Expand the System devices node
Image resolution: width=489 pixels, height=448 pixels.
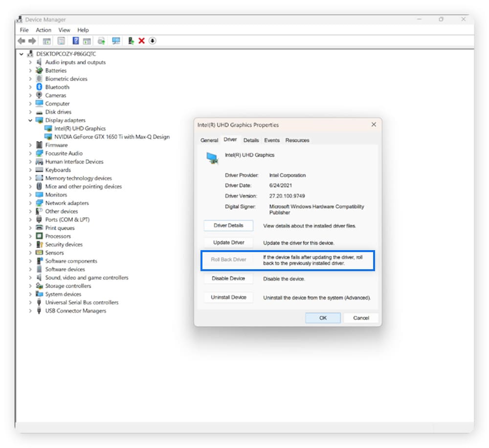coord(30,294)
